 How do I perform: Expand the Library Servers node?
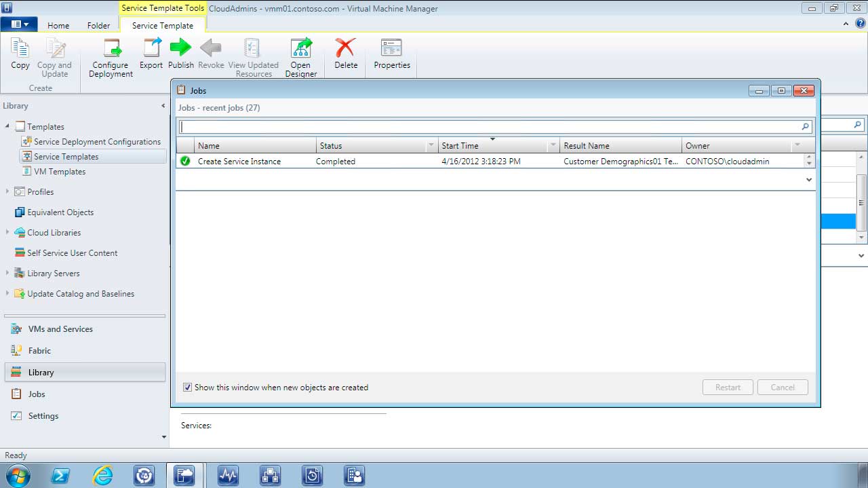click(7, 273)
